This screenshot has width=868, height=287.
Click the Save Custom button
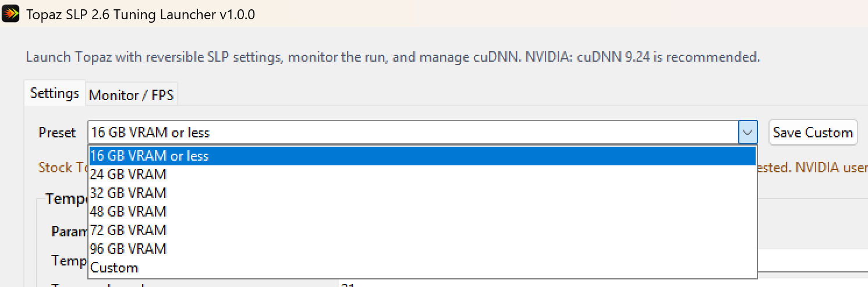(813, 133)
